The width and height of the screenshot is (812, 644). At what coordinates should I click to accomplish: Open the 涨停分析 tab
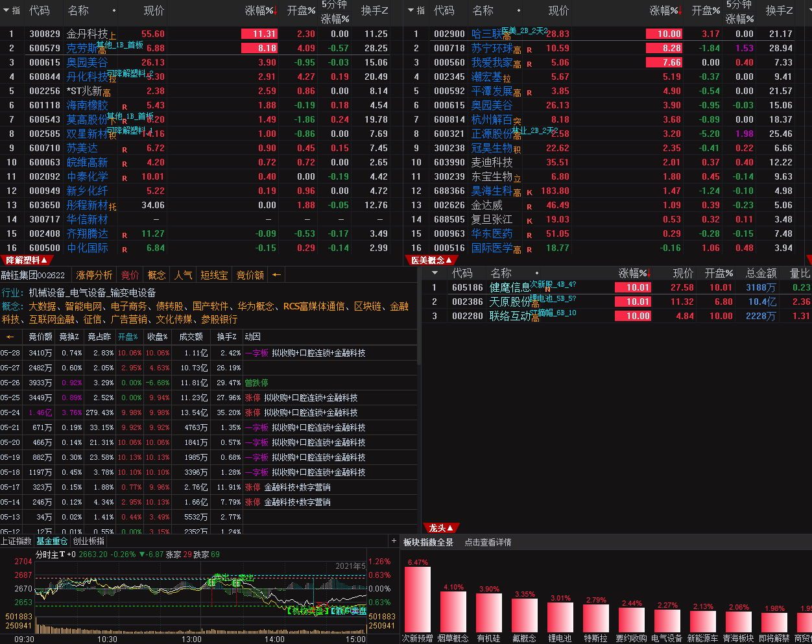[94, 275]
